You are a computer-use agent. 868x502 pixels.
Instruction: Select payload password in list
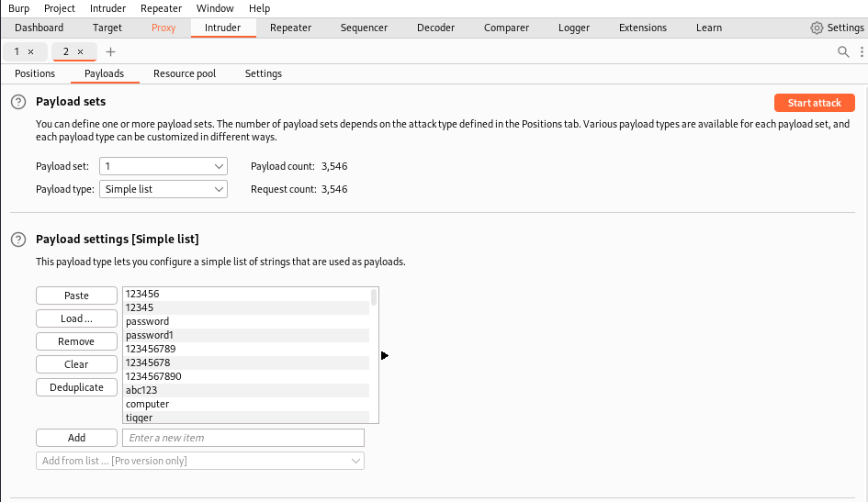[x=246, y=322]
